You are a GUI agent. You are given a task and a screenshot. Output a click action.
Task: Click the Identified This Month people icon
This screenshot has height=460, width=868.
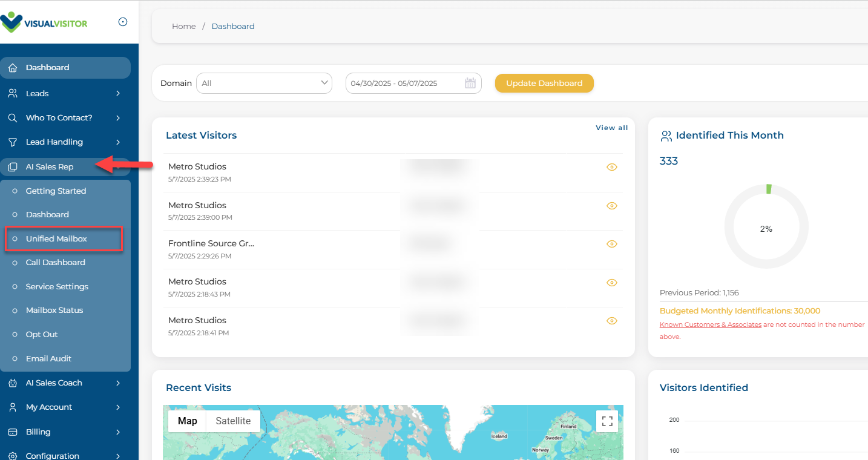666,136
